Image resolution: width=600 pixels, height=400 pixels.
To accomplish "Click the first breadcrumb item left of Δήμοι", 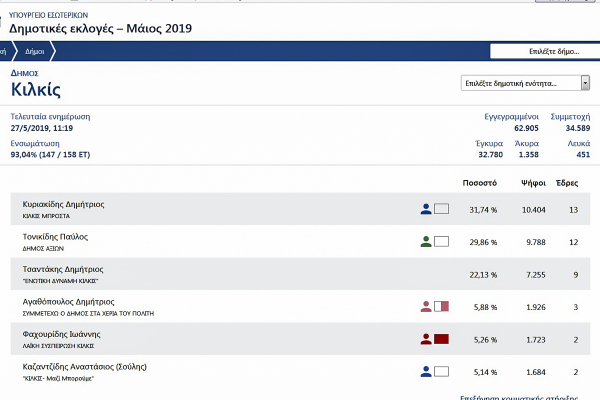I will click(x=3, y=51).
